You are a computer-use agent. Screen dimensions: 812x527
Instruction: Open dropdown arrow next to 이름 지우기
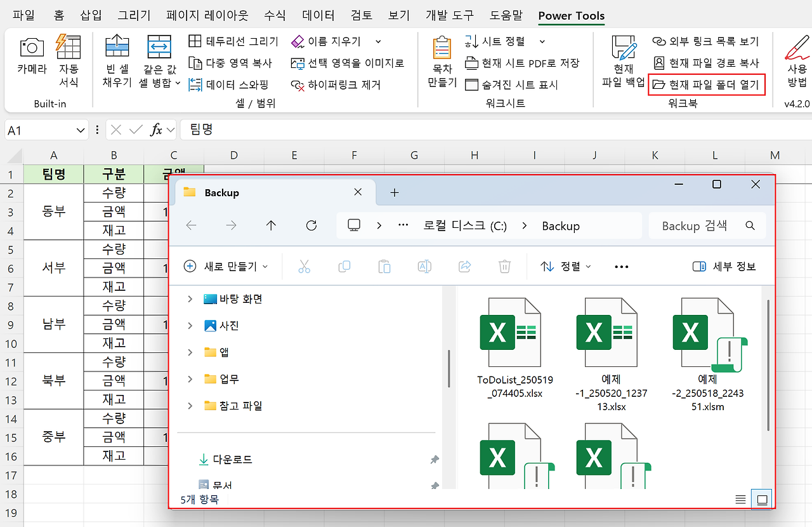click(379, 41)
